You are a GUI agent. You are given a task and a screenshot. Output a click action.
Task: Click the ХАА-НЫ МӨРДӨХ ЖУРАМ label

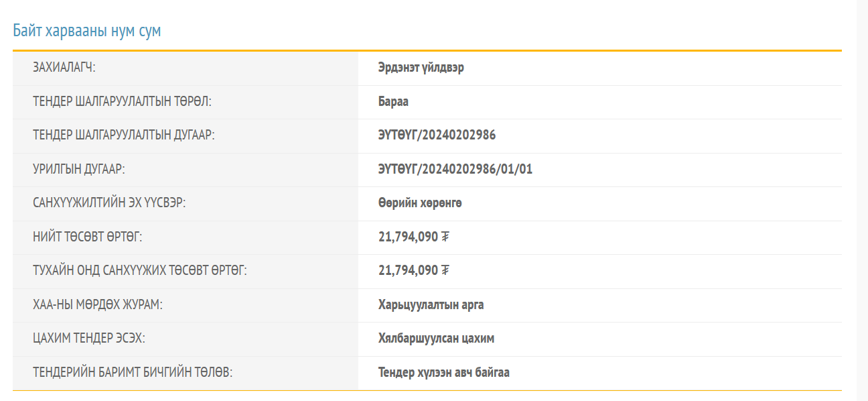(x=98, y=305)
